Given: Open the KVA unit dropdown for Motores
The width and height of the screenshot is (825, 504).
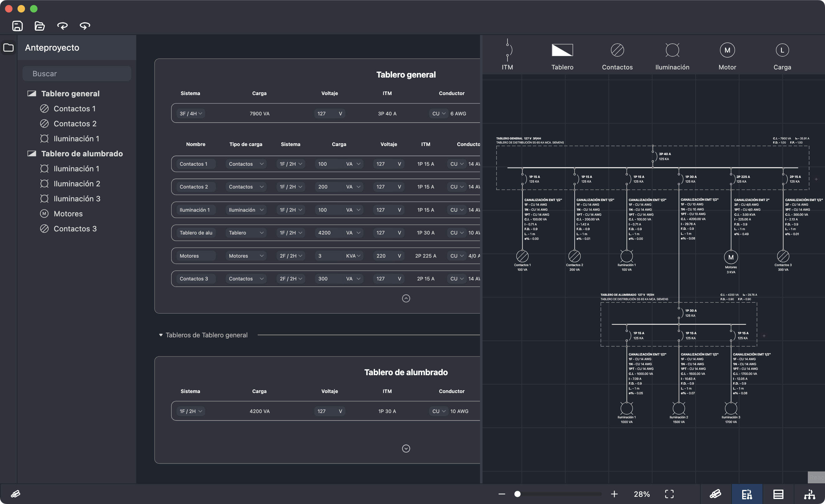Looking at the screenshot, I should tap(353, 256).
